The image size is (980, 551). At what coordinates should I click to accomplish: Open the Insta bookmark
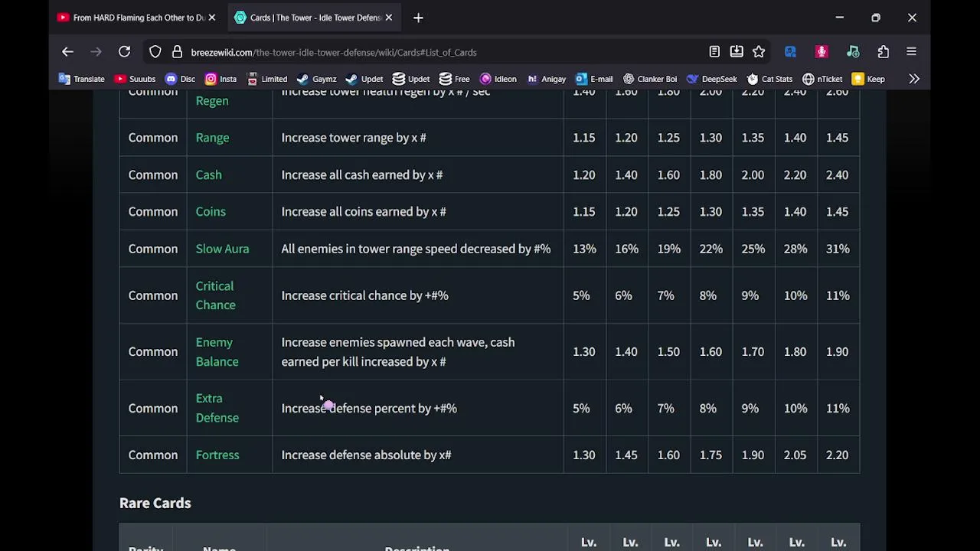click(220, 79)
